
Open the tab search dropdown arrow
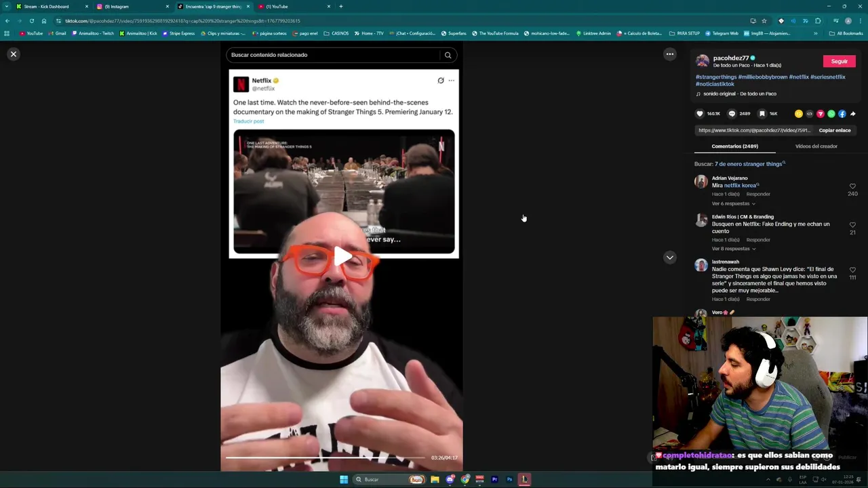click(x=6, y=7)
